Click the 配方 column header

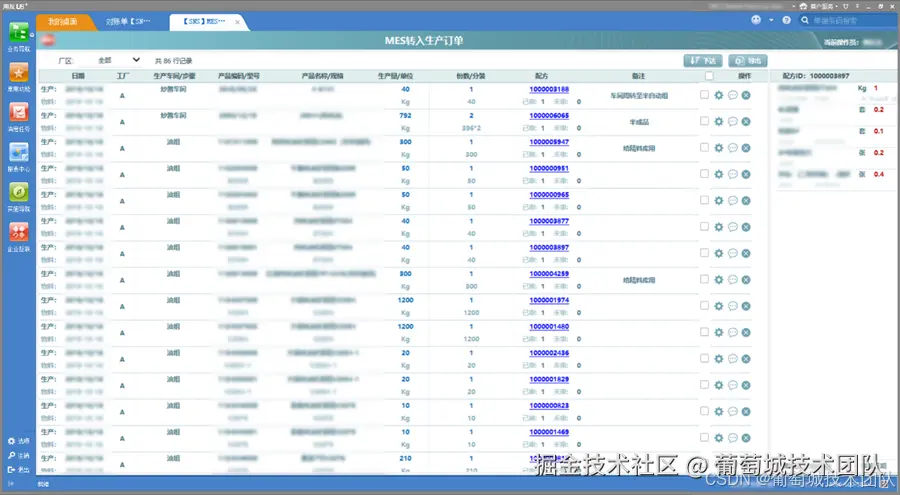541,76
